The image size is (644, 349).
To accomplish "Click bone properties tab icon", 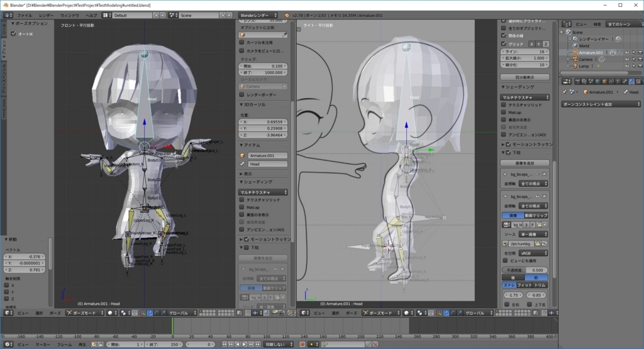I will (625, 81).
